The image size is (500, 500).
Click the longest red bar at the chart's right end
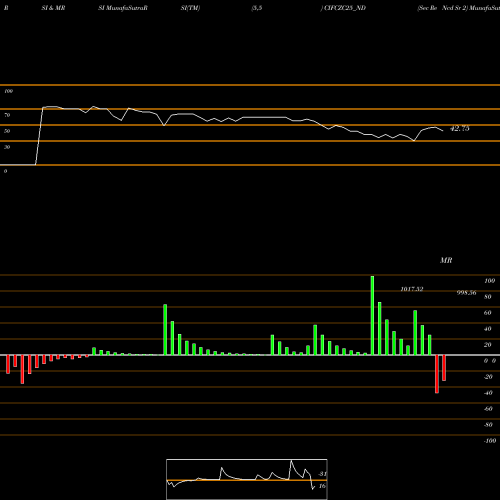[437, 374]
